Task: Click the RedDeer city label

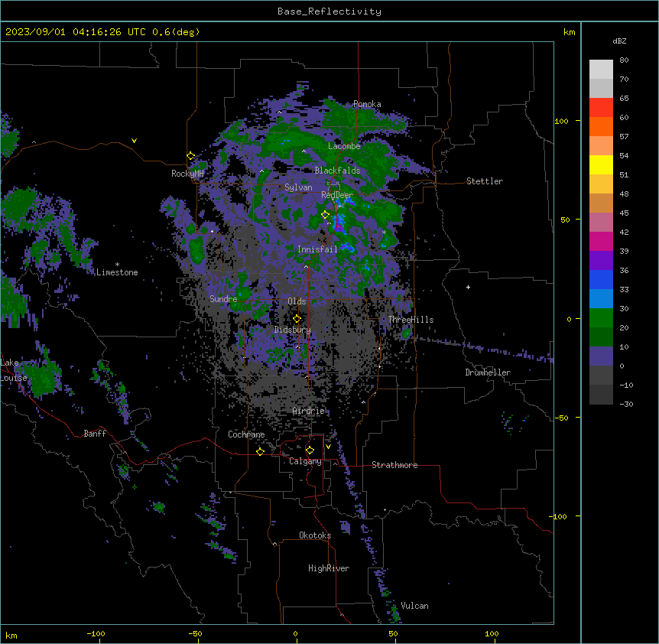Action: 337,195
